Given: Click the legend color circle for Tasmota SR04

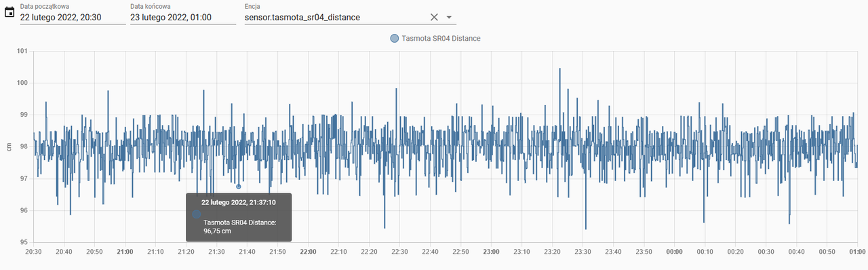Looking at the screenshot, I should click(394, 39).
